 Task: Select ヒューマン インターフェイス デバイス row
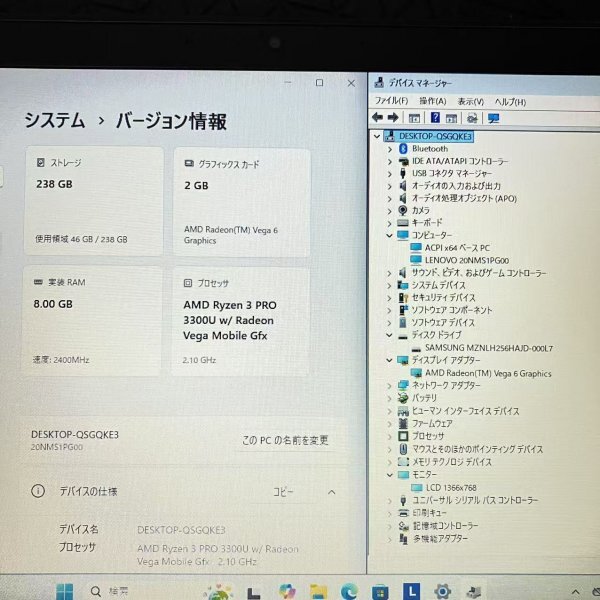pos(466,411)
